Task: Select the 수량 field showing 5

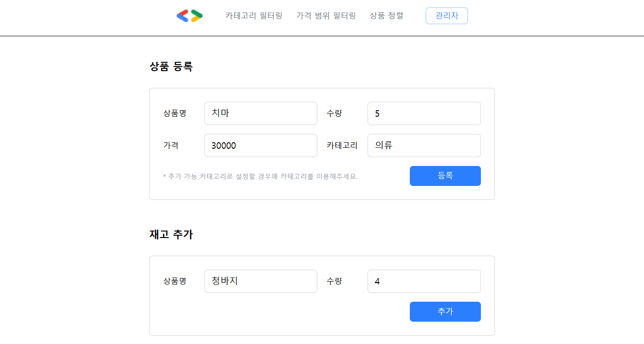Action: [424, 113]
